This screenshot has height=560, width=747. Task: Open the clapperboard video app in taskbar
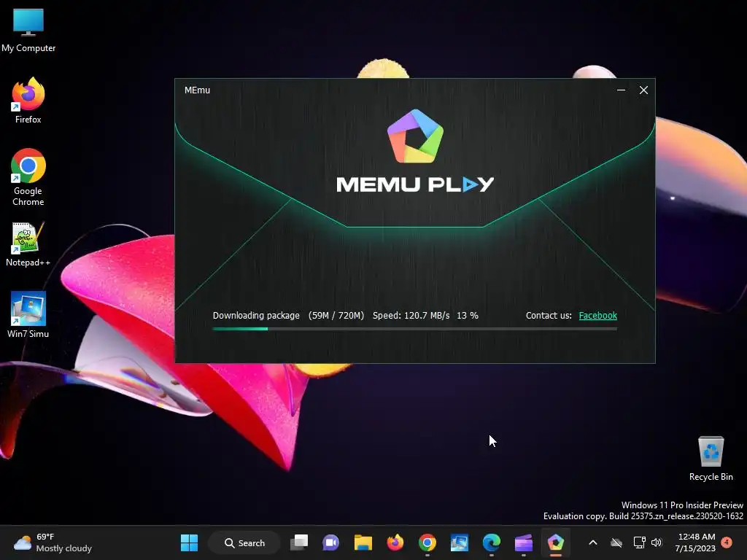click(x=524, y=542)
